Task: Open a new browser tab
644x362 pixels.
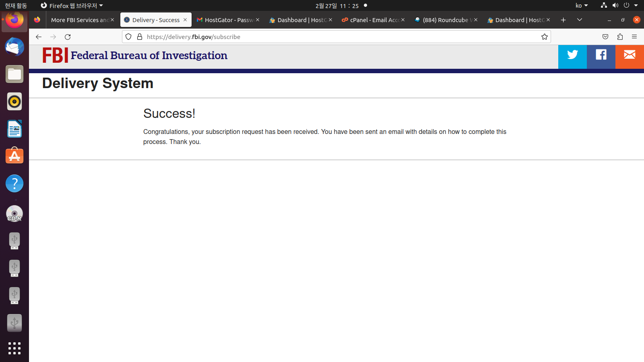Action: pos(563,20)
